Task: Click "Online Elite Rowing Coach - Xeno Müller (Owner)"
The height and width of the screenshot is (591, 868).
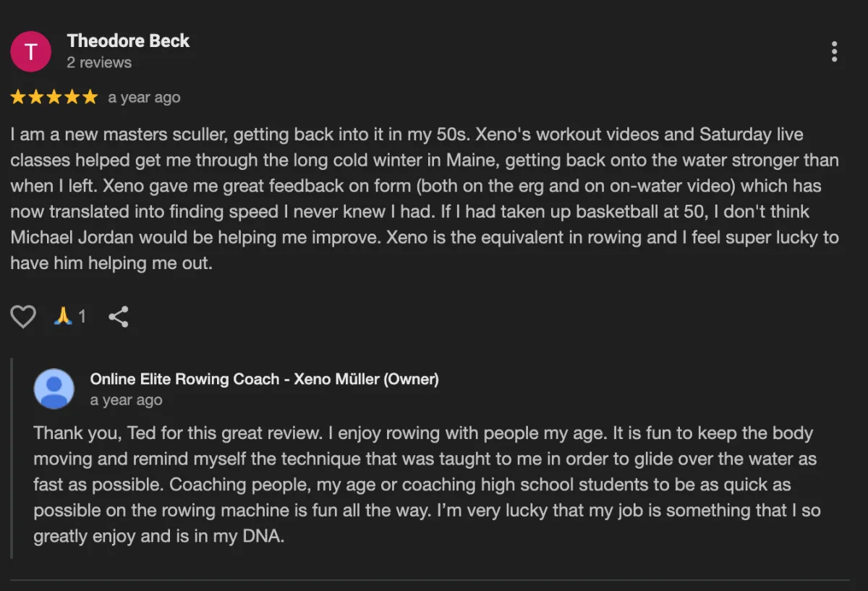Action: (x=264, y=379)
